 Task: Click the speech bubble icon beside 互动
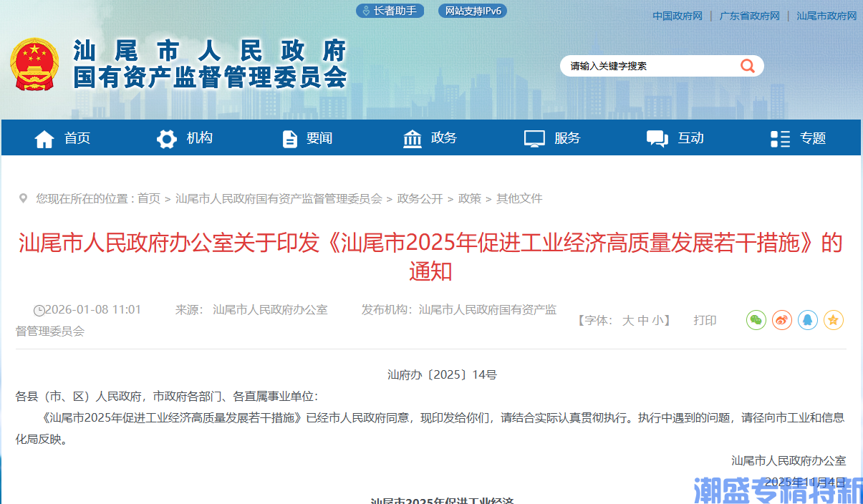coord(656,138)
